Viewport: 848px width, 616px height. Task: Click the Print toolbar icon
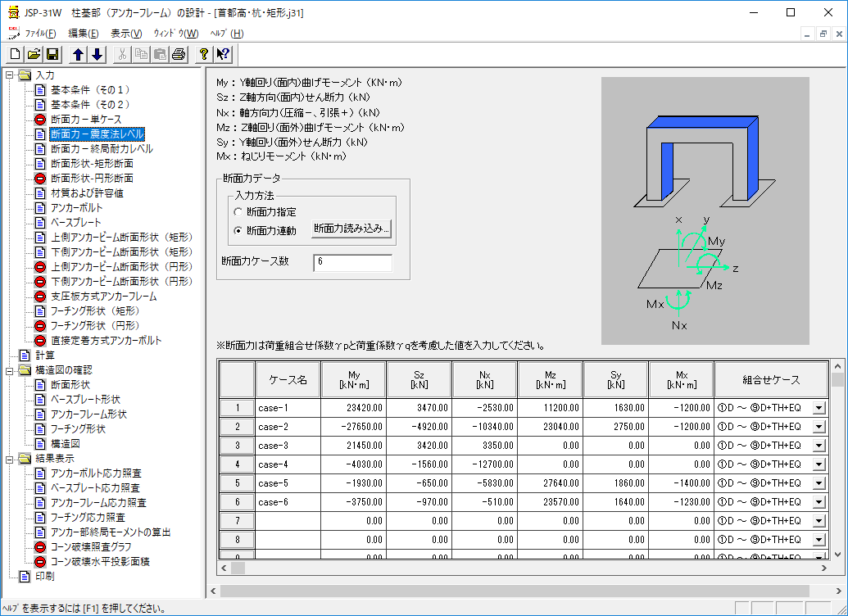(x=179, y=55)
